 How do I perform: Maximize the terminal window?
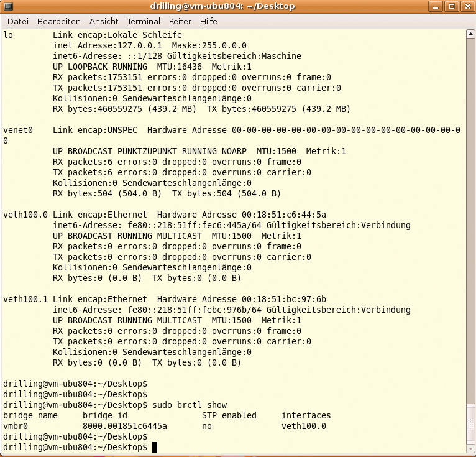point(452,6)
